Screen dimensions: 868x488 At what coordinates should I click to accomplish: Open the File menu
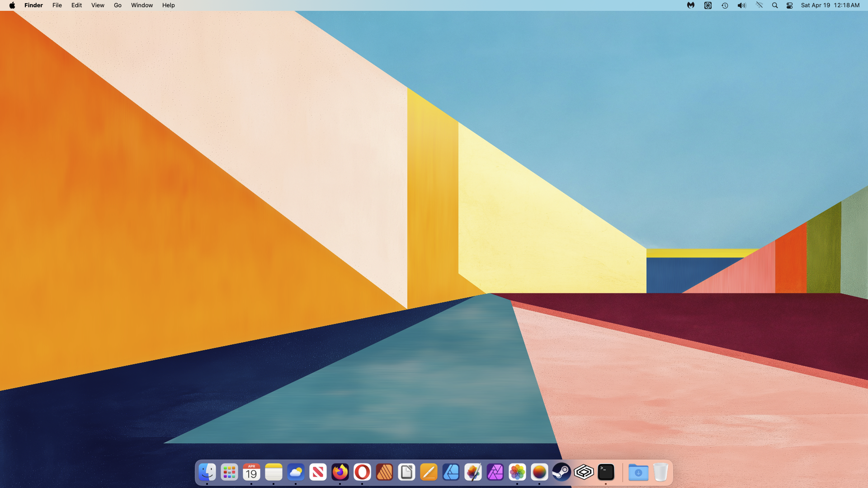click(57, 5)
